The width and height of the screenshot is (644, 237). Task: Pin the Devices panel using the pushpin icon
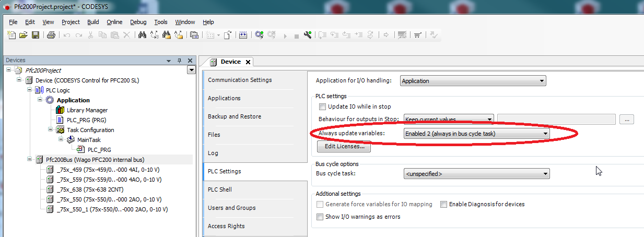click(179, 61)
